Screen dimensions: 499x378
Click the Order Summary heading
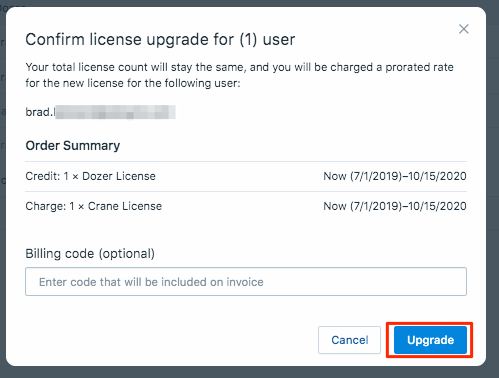[x=73, y=146]
